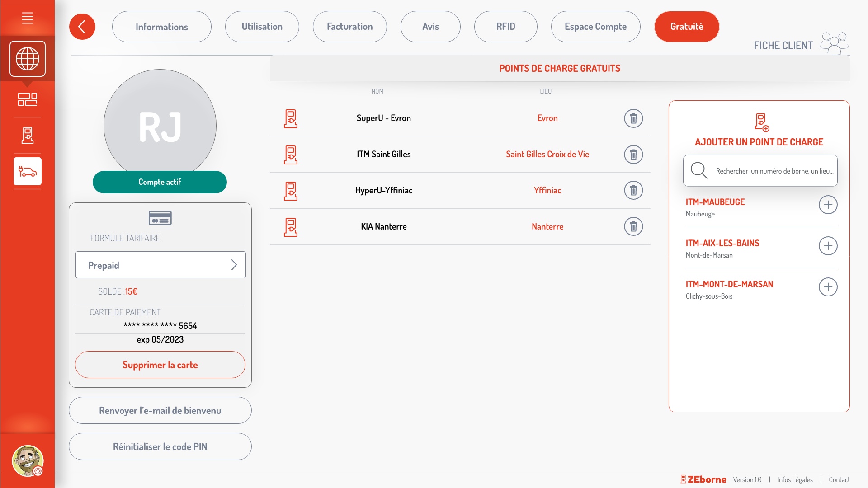Image resolution: width=868 pixels, height=488 pixels.
Task: Add ITM-MAUBEUGE with plus icon
Action: click(x=828, y=205)
